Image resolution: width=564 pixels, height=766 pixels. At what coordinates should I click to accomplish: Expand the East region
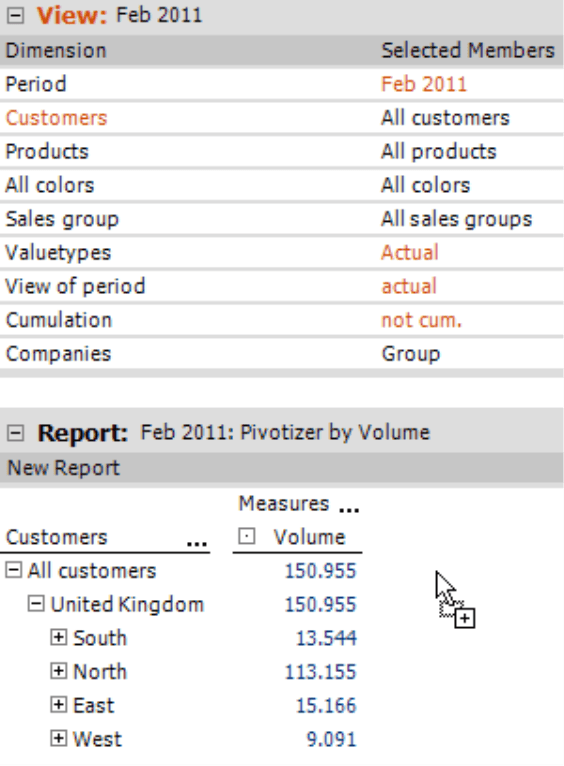click(x=59, y=705)
